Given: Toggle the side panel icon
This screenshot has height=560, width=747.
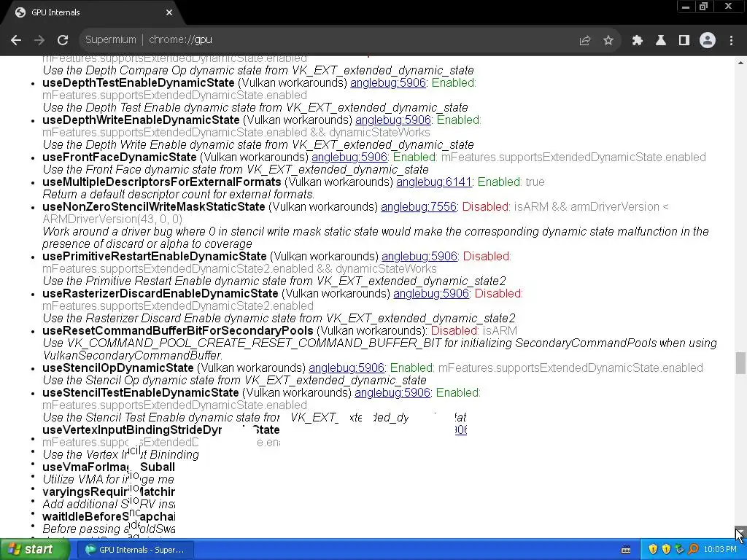Looking at the screenshot, I should tap(684, 41).
